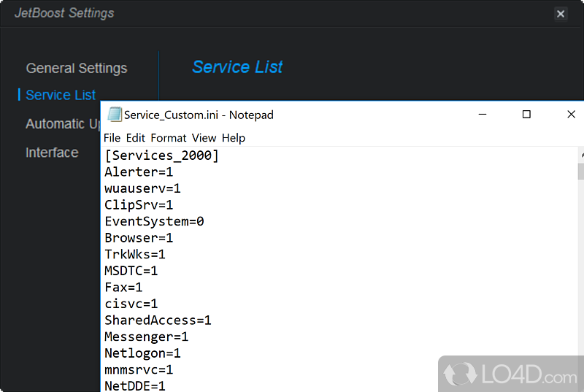Close the Notepad window
This screenshot has height=392, width=584.
[x=572, y=115]
